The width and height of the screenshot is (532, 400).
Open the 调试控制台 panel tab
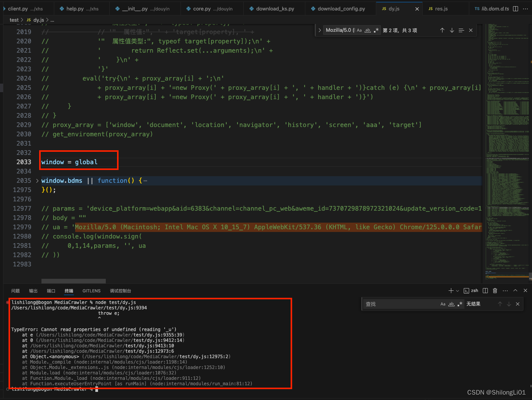pos(120,291)
